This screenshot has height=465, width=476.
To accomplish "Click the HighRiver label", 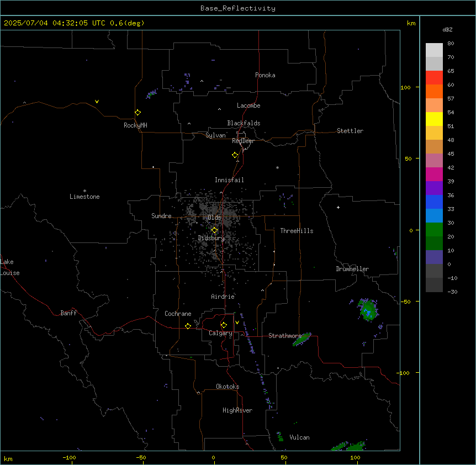I will (x=237, y=410).
